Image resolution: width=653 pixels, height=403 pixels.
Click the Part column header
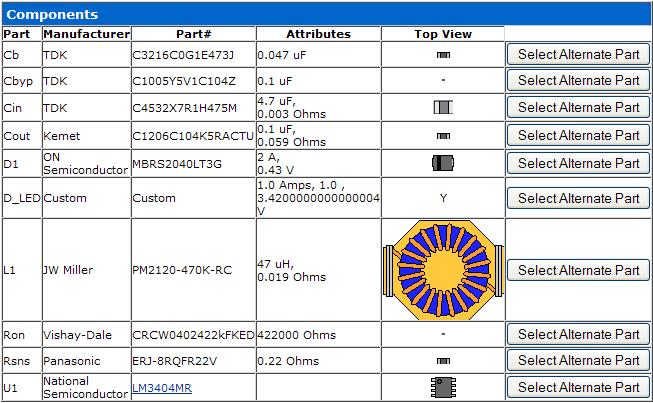point(17,34)
